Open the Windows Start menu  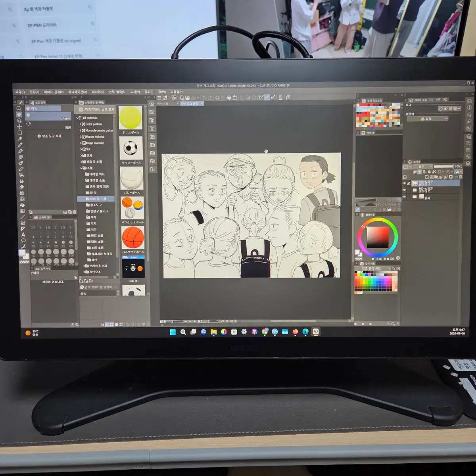pyautogui.click(x=173, y=332)
